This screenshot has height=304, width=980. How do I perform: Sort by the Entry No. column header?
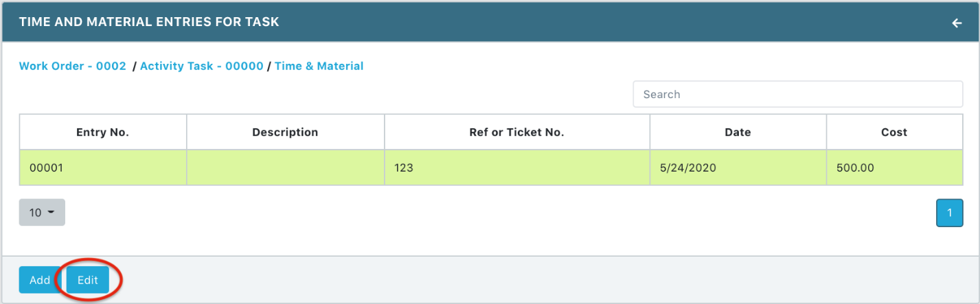(102, 132)
